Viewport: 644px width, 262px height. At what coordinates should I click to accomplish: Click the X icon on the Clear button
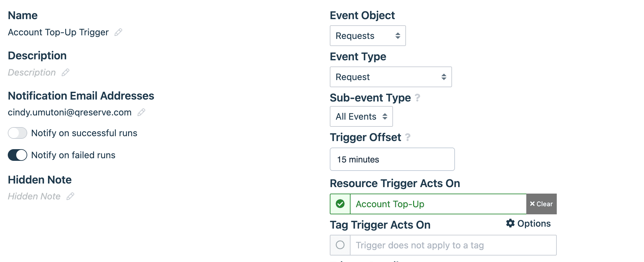point(532,204)
